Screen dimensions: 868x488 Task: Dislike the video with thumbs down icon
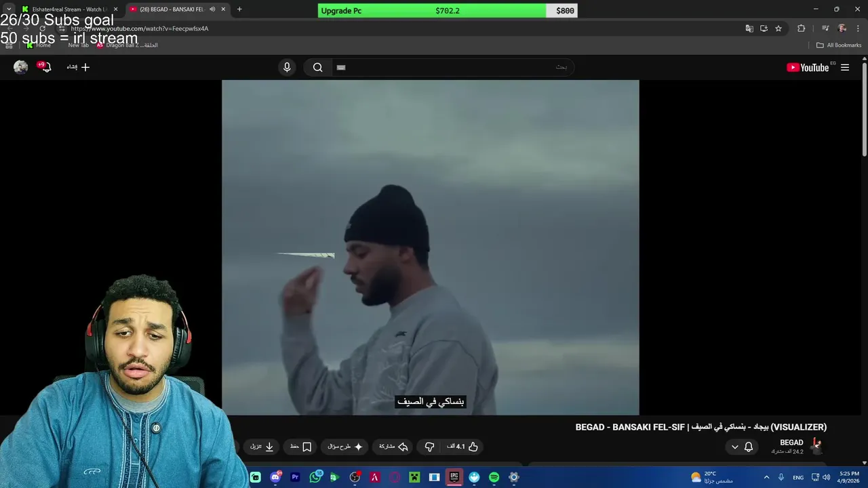429,447
